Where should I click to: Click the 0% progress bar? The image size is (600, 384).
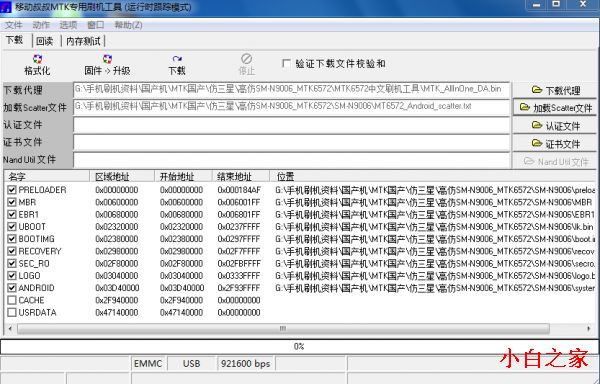(x=299, y=347)
